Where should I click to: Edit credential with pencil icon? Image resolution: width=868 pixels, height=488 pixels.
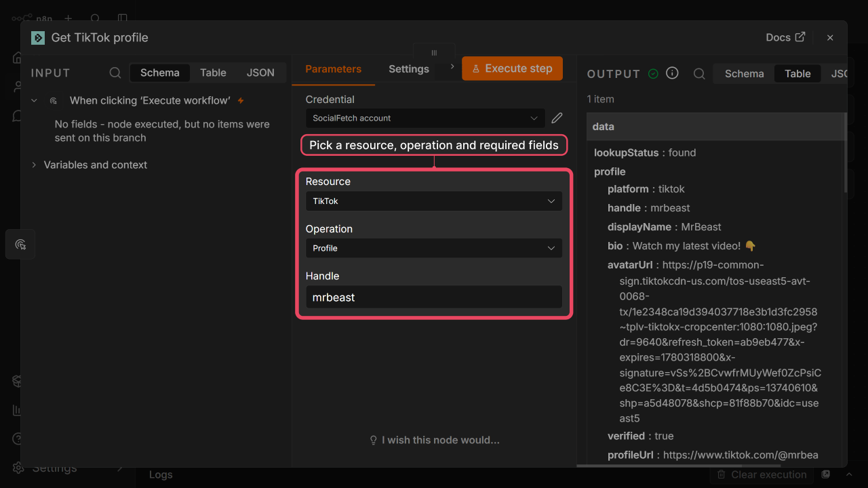pos(557,118)
